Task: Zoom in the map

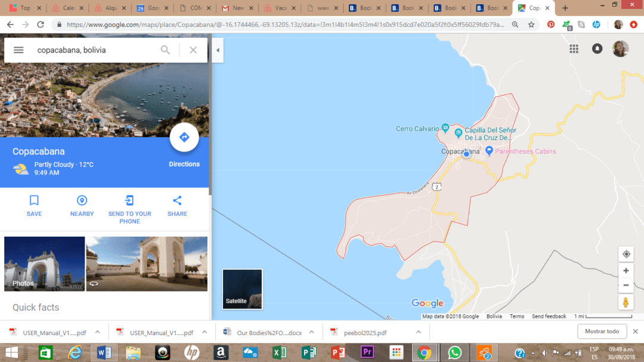Action: pos(626,271)
